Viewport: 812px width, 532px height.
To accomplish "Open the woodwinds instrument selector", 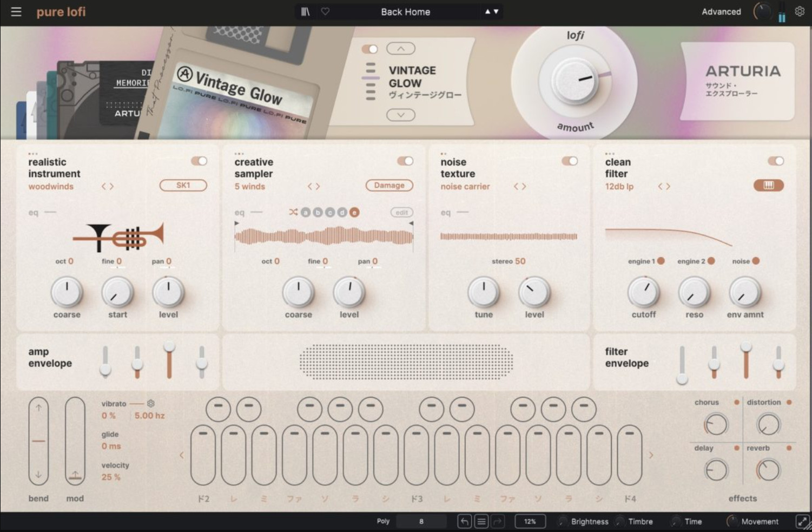I will [x=51, y=186].
